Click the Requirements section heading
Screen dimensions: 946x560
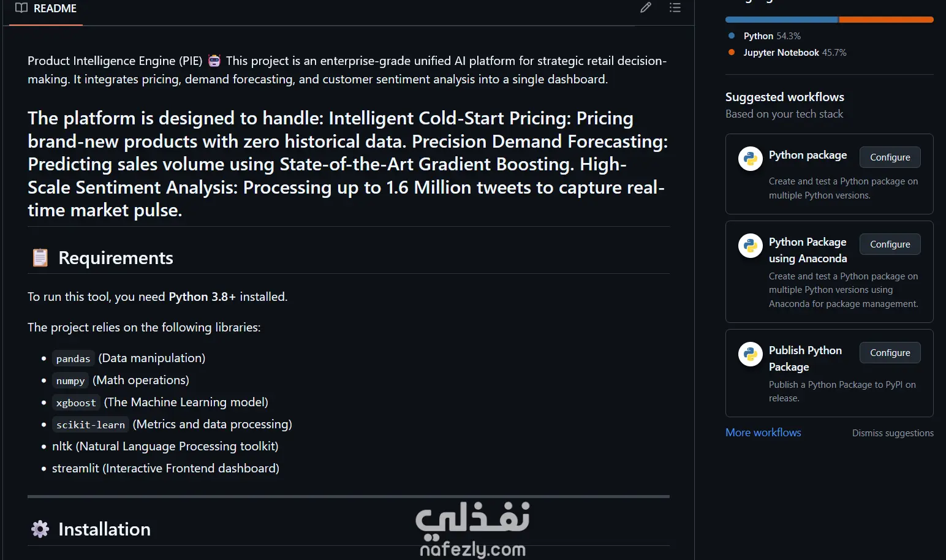point(116,258)
